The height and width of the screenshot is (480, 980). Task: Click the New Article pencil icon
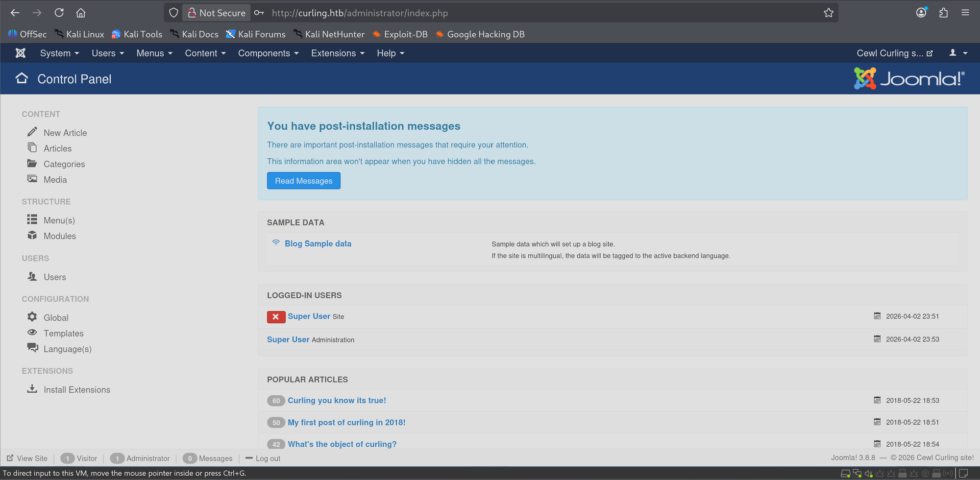(32, 132)
